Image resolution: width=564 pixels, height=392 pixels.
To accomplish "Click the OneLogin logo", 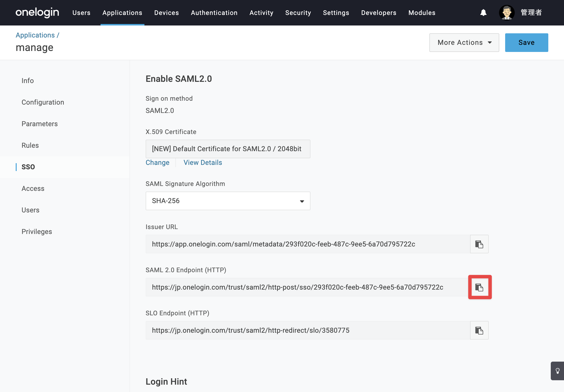I will coord(37,12).
